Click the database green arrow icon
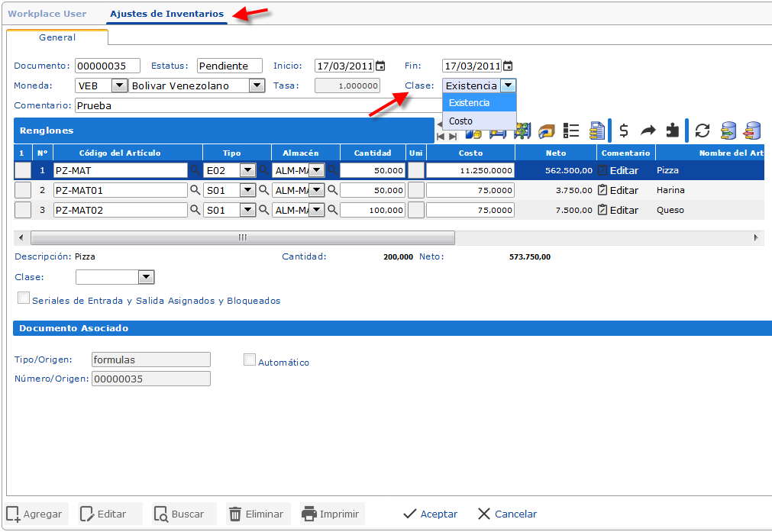 pyautogui.click(x=728, y=131)
